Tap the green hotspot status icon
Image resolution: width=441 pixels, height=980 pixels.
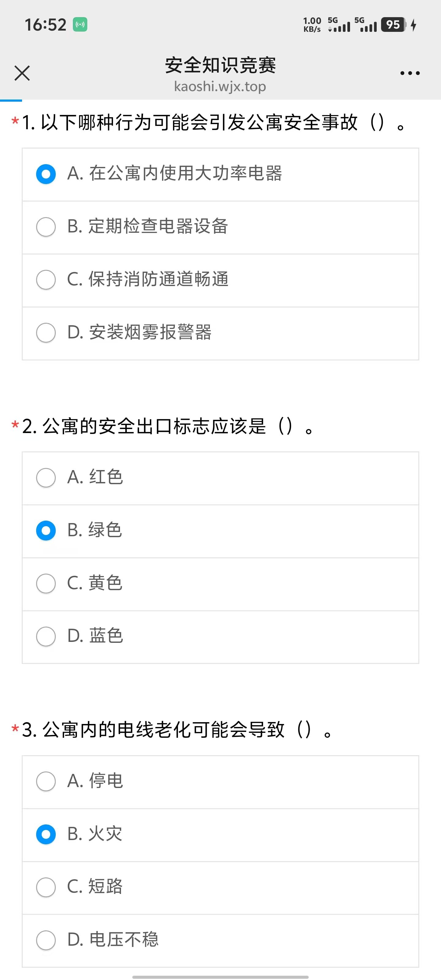[80, 25]
